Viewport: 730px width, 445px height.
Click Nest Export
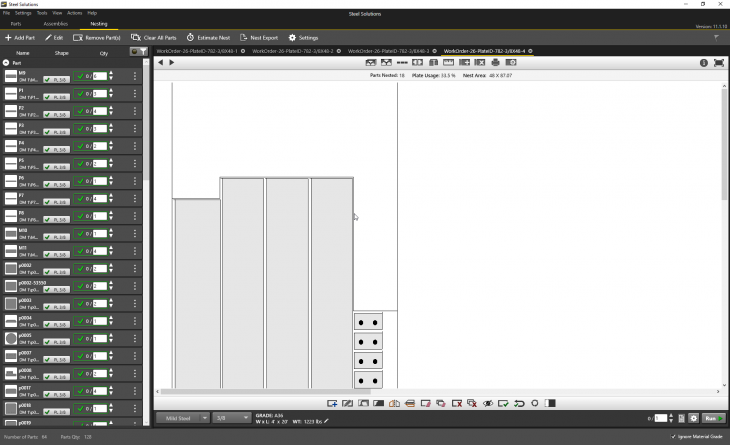tap(259, 38)
